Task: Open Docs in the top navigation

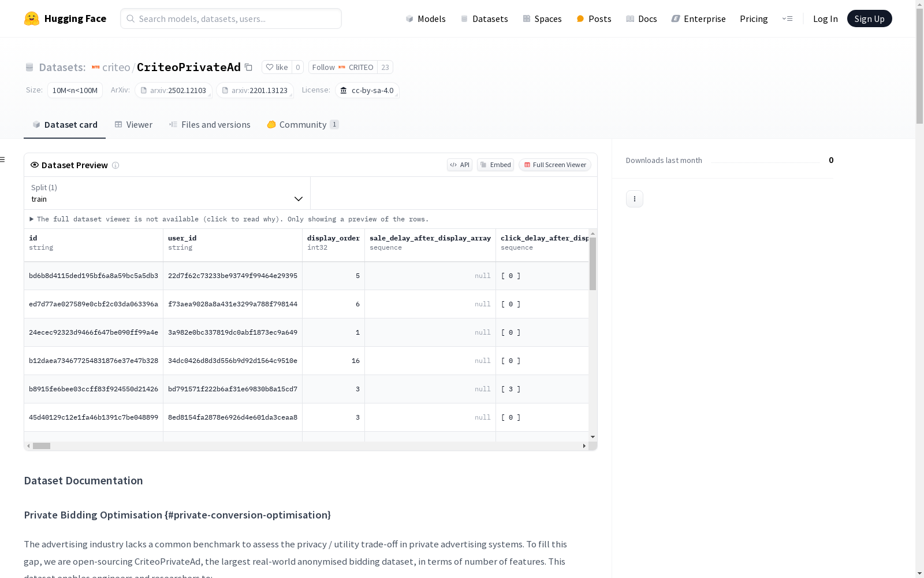Action: 642,18
